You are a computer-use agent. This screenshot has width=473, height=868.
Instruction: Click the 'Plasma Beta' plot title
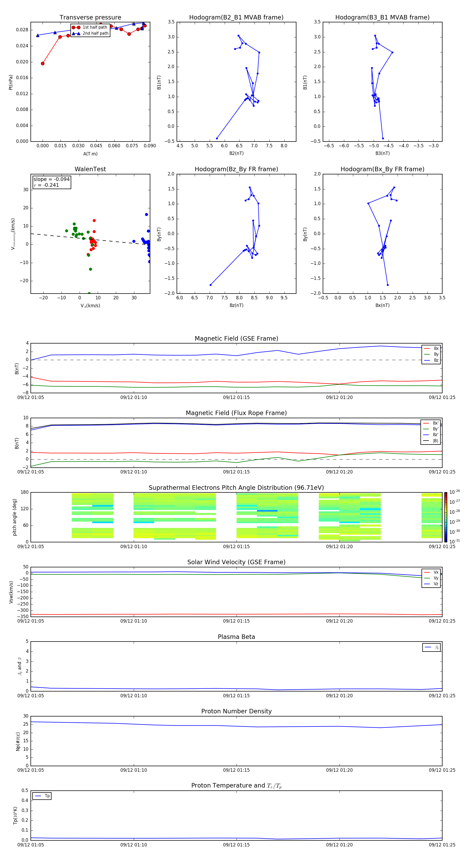coord(236,637)
